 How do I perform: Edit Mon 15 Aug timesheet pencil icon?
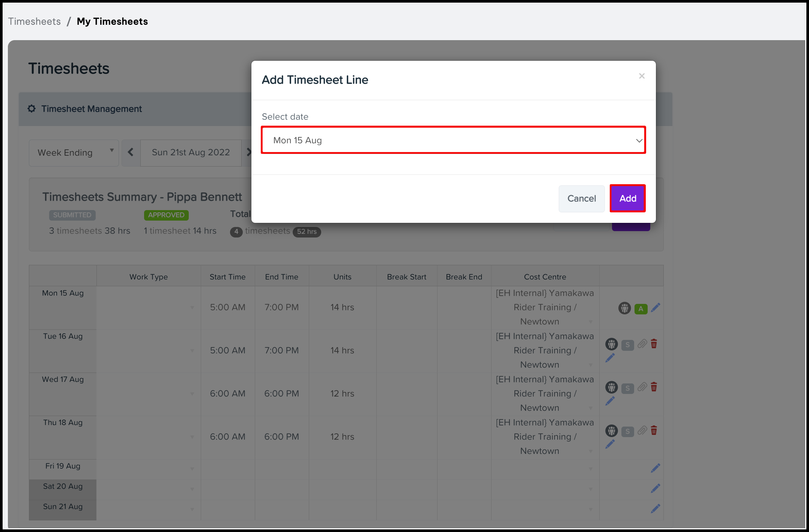[x=655, y=308]
